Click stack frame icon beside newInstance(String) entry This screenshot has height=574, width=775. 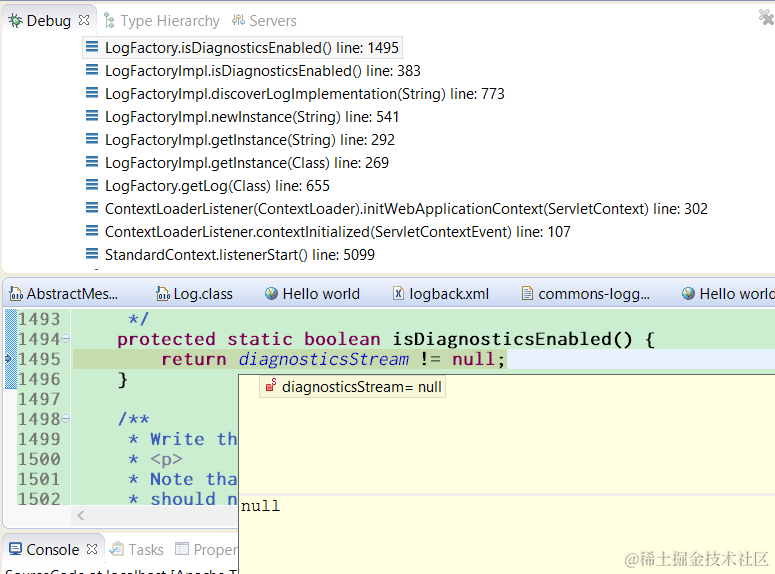click(x=92, y=116)
